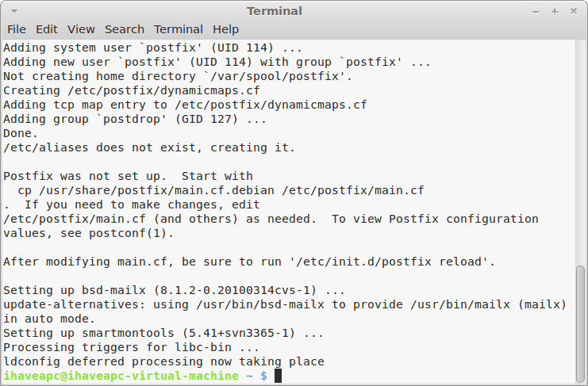Click the 'Postfix was not set up' line
This screenshot has width=588, height=386.
[x=128, y=176]
